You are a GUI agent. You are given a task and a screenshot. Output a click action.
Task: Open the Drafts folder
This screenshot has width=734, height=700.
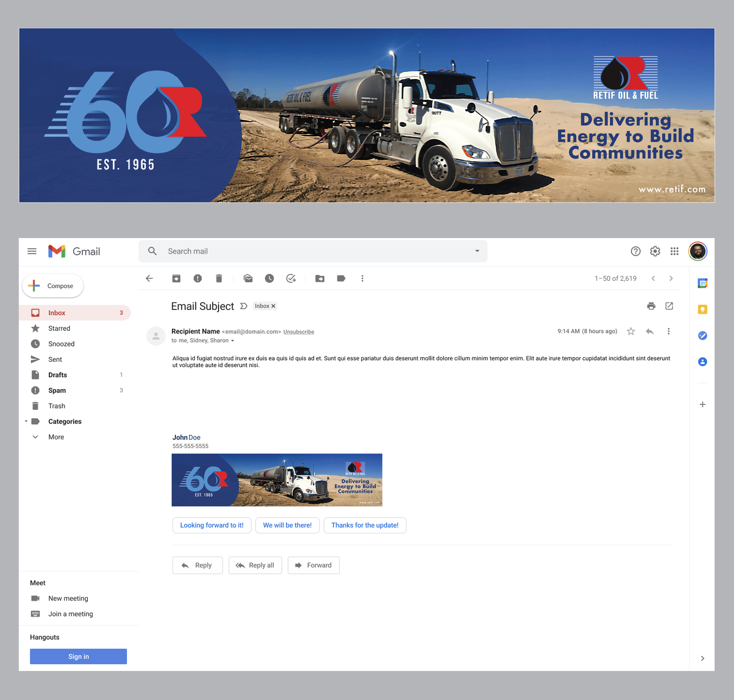57,375
